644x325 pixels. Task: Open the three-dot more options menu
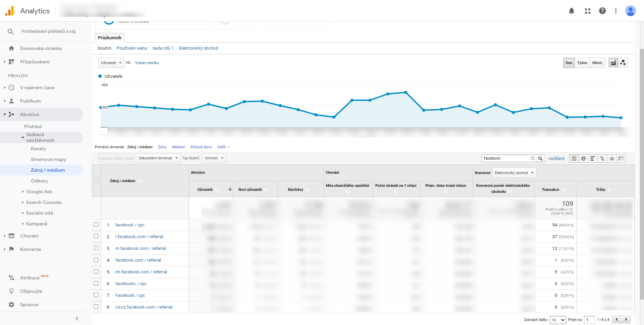tap(616, 11)
